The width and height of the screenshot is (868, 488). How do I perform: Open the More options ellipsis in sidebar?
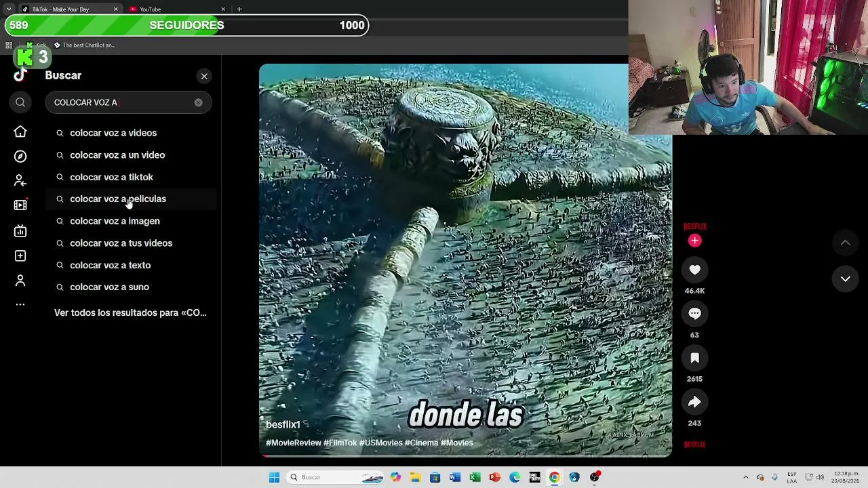[20, 304]
